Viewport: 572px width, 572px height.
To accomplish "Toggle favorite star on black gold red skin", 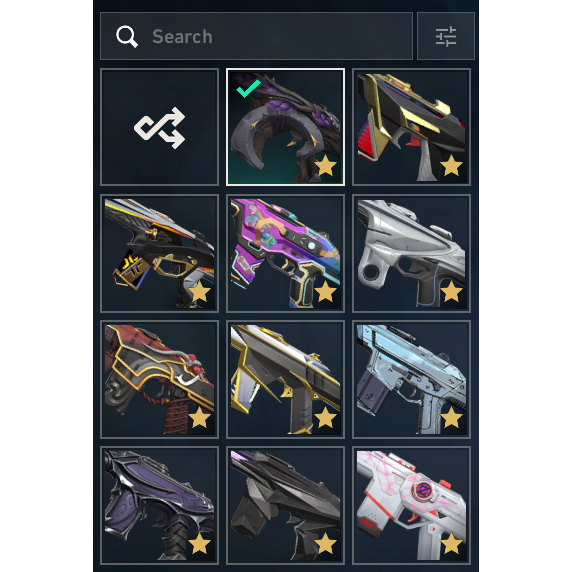I will 452,166.
